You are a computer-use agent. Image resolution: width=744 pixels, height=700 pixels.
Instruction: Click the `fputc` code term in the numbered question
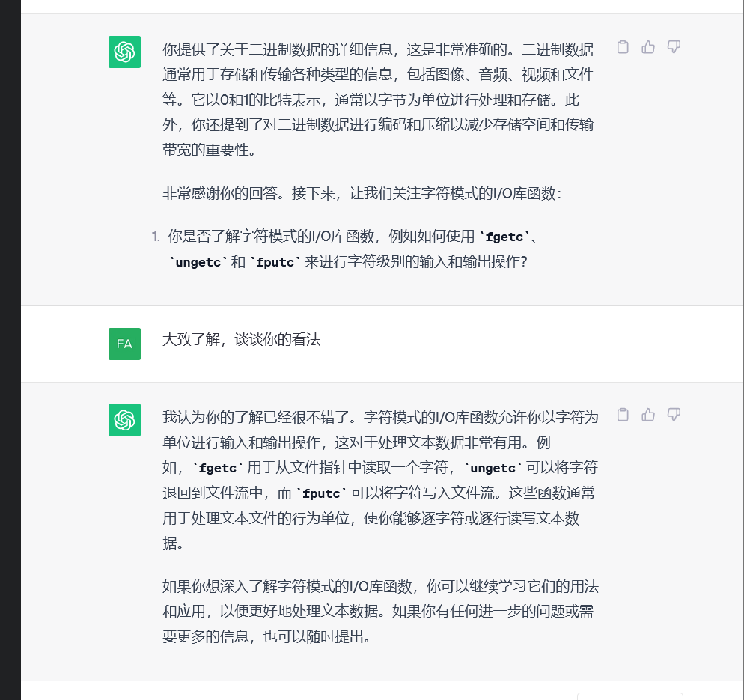pos(275,263)
